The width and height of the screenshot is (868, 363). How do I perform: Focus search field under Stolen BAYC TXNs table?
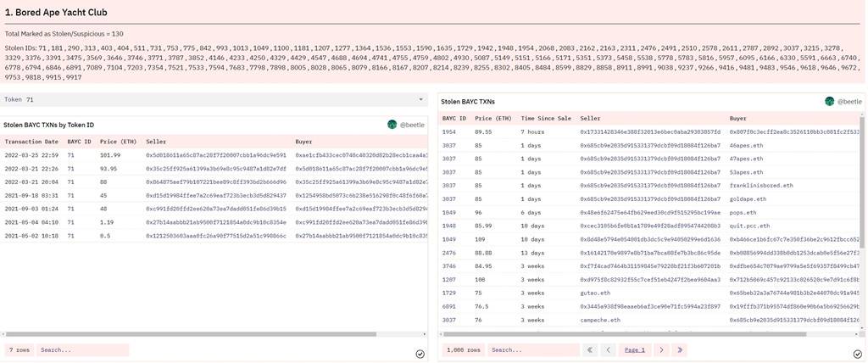coord(534,349)
